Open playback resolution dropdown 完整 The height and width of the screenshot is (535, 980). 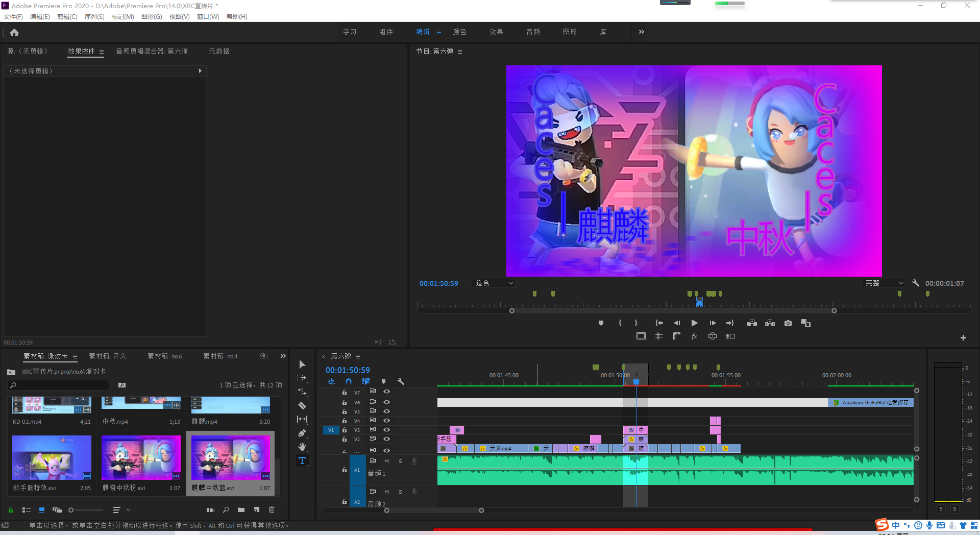click(x=884, y=283)
